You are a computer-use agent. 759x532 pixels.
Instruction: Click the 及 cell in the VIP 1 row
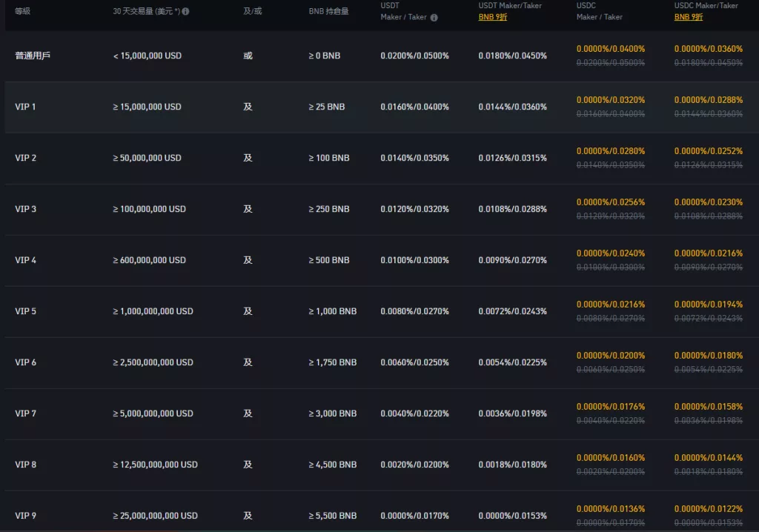[x=248, y=107]
